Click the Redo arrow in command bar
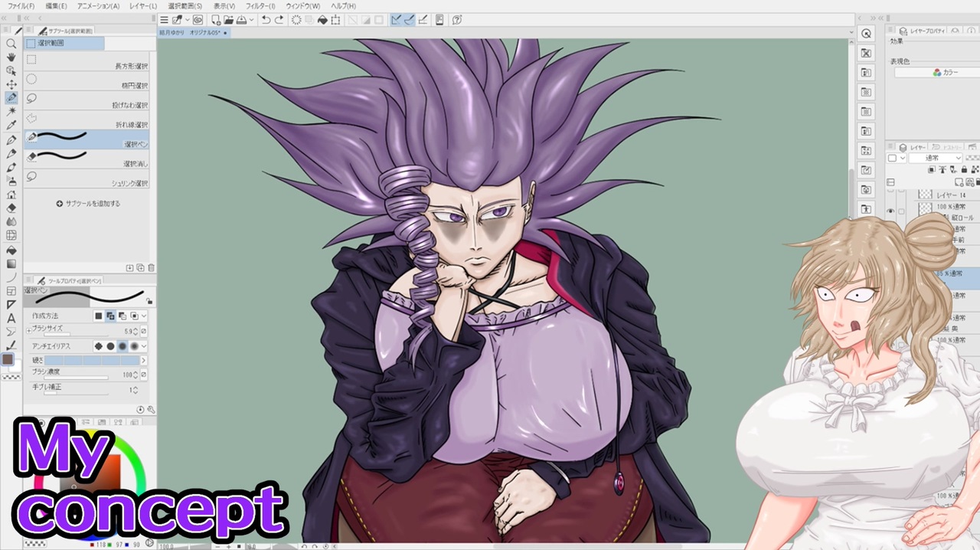980x550 pixels. pyautogui.click(x=279, y=20)
